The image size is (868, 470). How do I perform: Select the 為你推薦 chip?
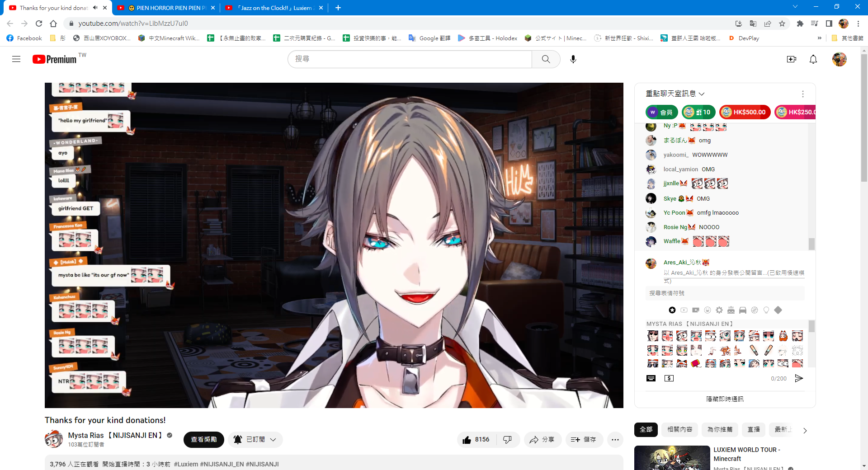click(x=720, y=429)
